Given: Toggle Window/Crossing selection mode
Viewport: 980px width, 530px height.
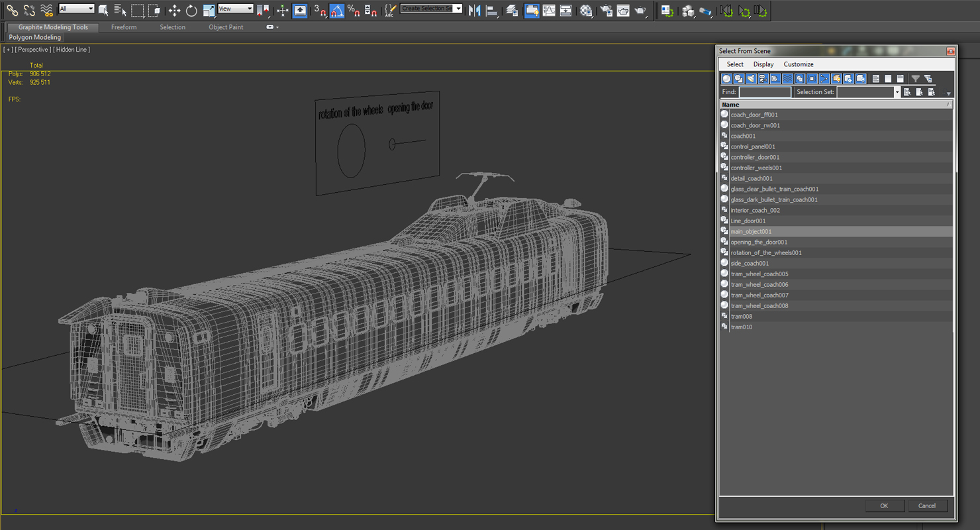Looking at the screenshot, I should pyautogui.click(x=154, y=11).
